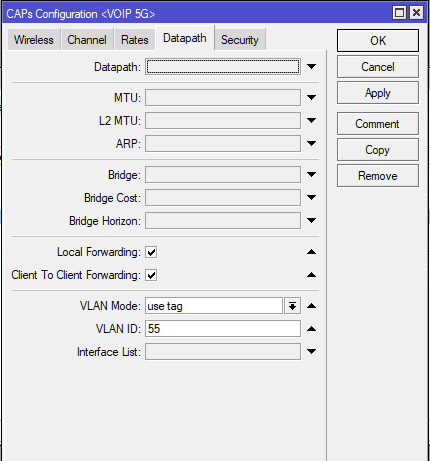Switch to the Security tab

click(x=240, y=40)
